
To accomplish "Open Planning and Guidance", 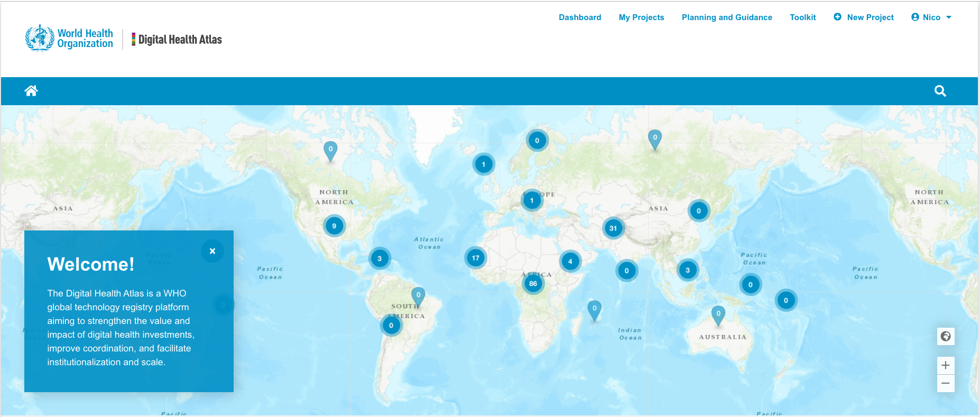I will (x=727, y=17).
